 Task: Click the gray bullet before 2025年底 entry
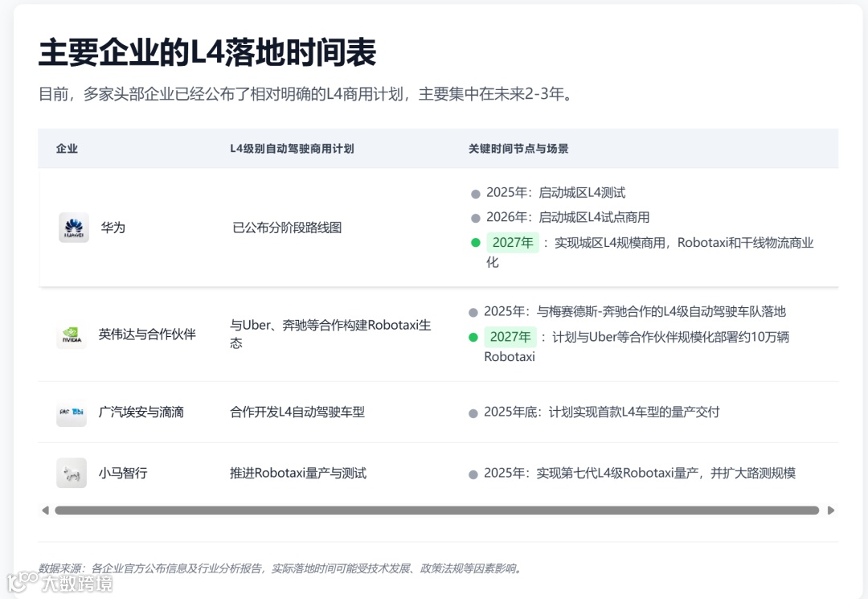pyautogui.click(x=473, y=413)
